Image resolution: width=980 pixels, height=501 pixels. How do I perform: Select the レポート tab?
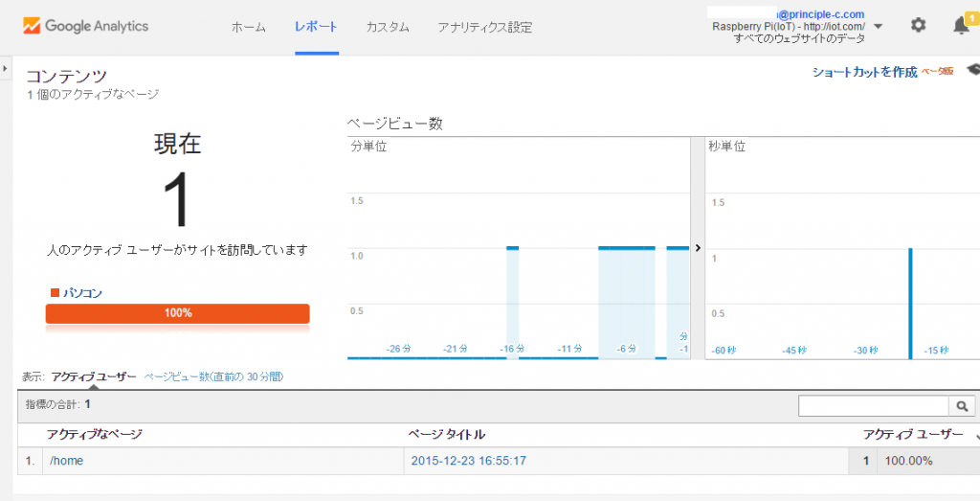pyautogui.click(x=316, y=27)
